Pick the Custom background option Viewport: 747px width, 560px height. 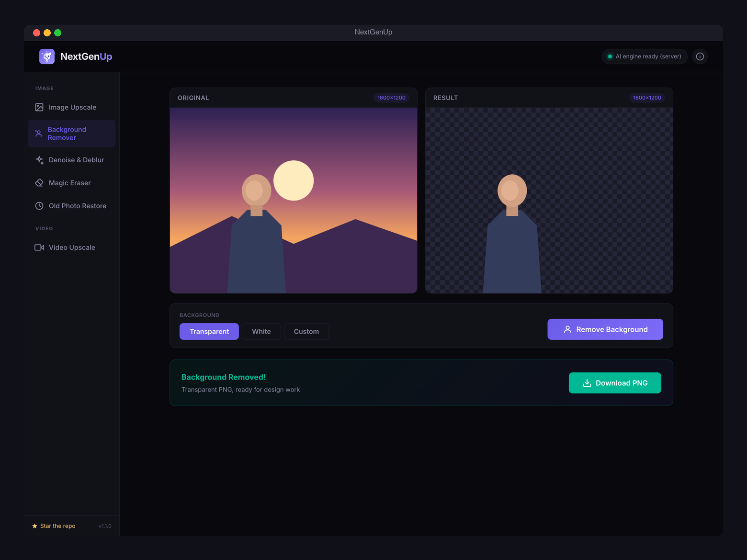306,331
